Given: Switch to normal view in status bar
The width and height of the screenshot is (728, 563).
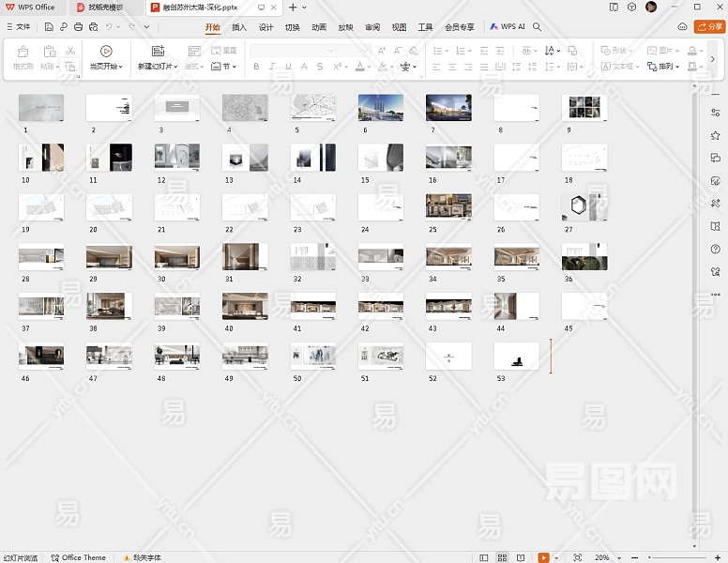Looking at the screenshot, I should point(484,557).
